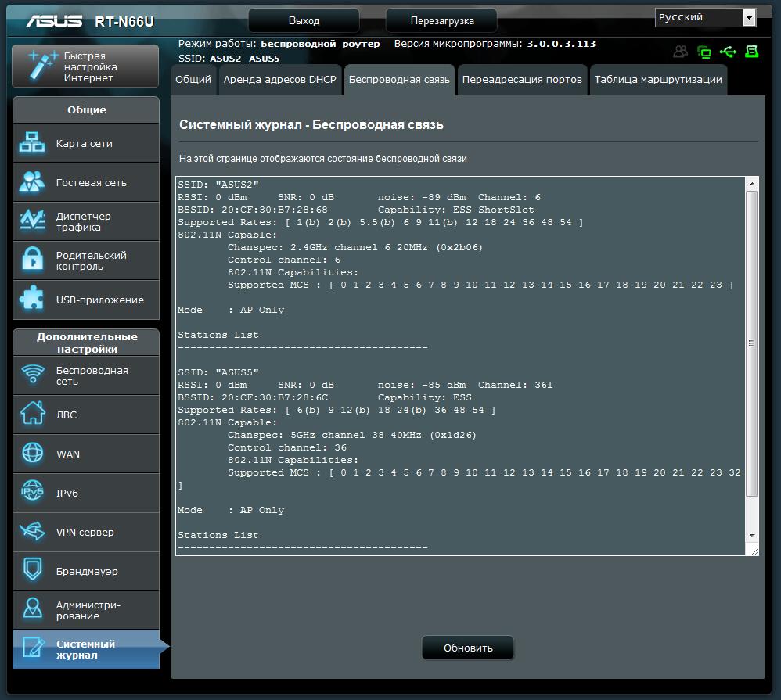Click the ASUS5 SSID link
This screenshot has width=781, height=700.
[x=264, y=59]
